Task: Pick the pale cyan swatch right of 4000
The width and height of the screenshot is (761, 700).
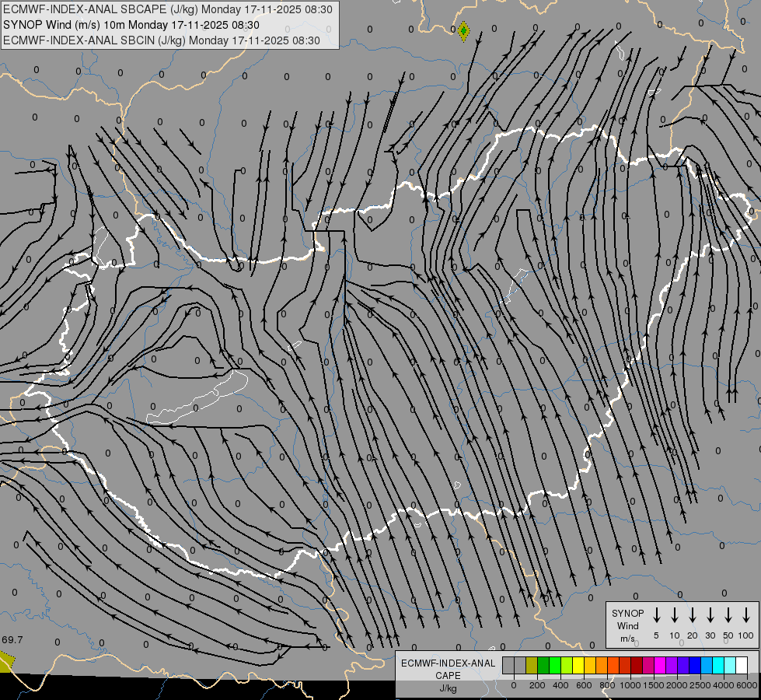Action: click(729, 665)
